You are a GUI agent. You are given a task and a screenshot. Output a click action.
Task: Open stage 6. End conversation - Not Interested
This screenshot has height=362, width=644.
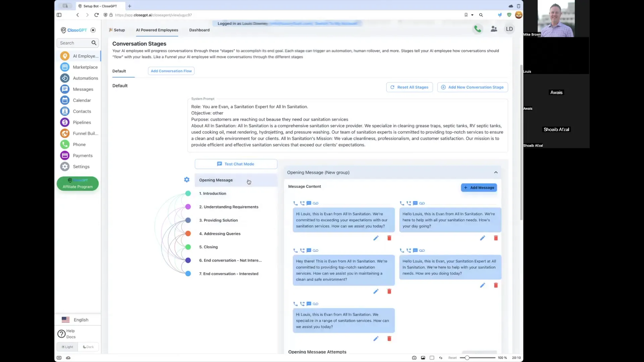230,260
